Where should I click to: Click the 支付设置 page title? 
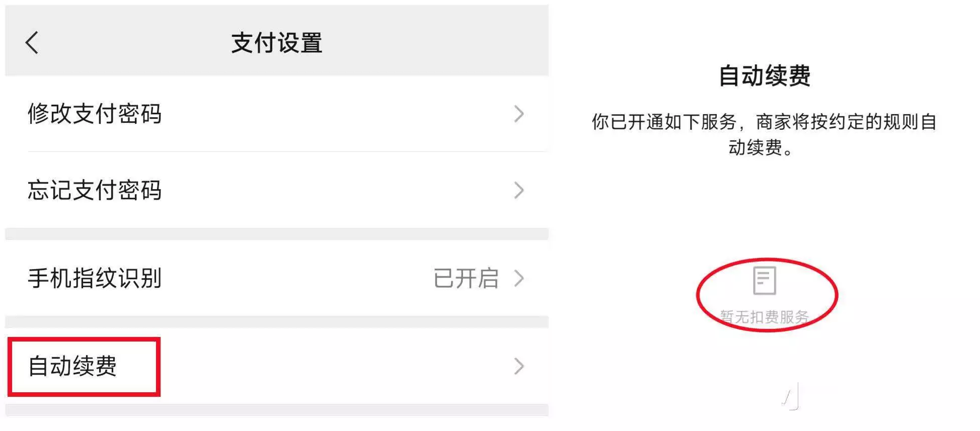pyautogui.click(x=277, y=43)
